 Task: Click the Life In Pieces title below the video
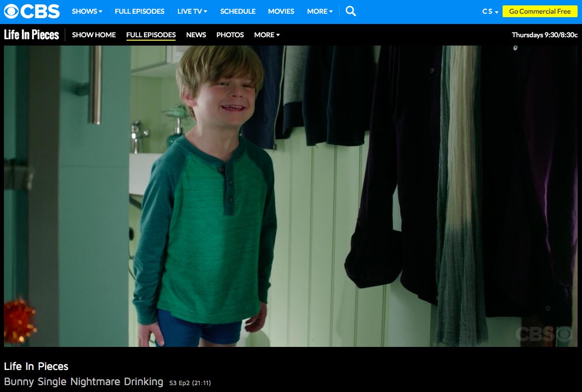[x=36, y=367]
